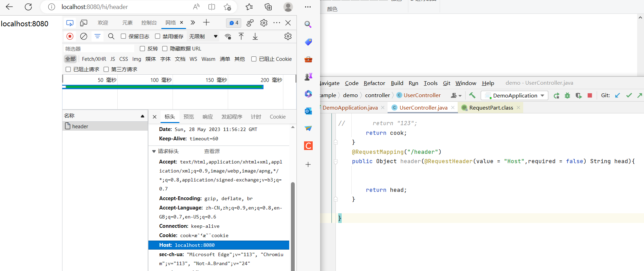Open collections icon in browser toolbar
Image resolution: width=644 pixels, height=271 pixels.
268,7
